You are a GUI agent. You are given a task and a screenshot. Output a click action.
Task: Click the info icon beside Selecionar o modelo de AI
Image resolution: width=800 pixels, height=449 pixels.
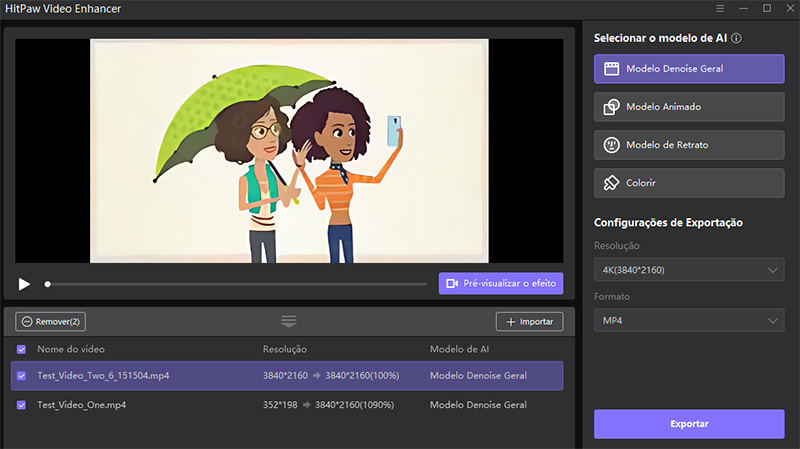737,38
